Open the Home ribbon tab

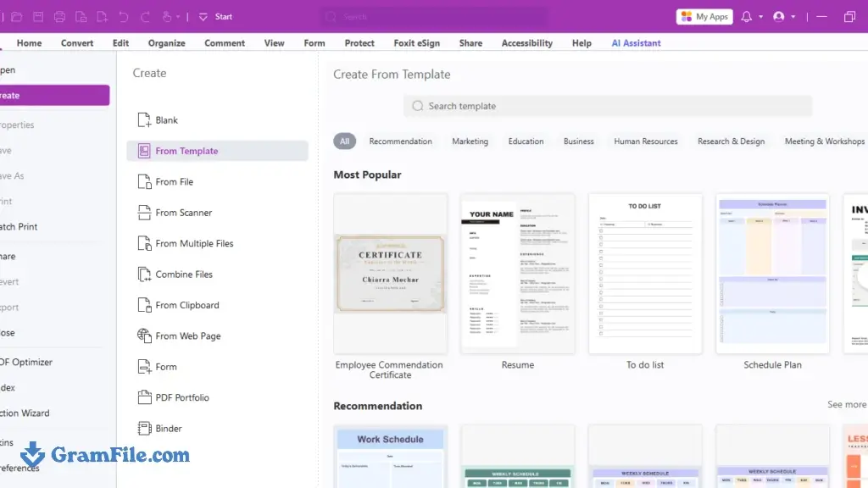click(29, 43)
